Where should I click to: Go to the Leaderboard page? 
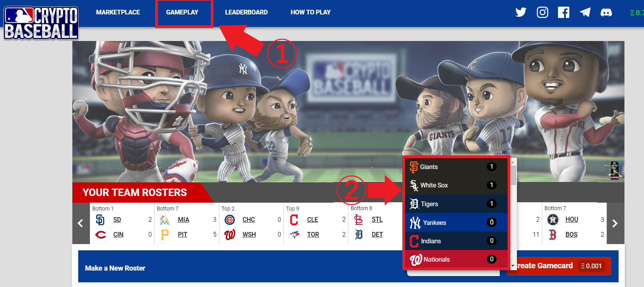pos(246,12)
